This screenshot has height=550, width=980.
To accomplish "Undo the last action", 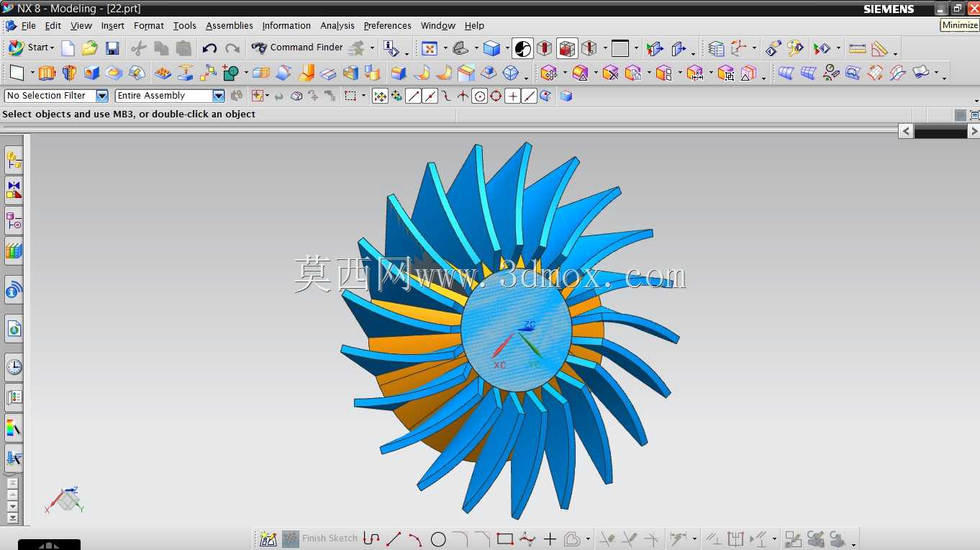I will coord(209,48).
